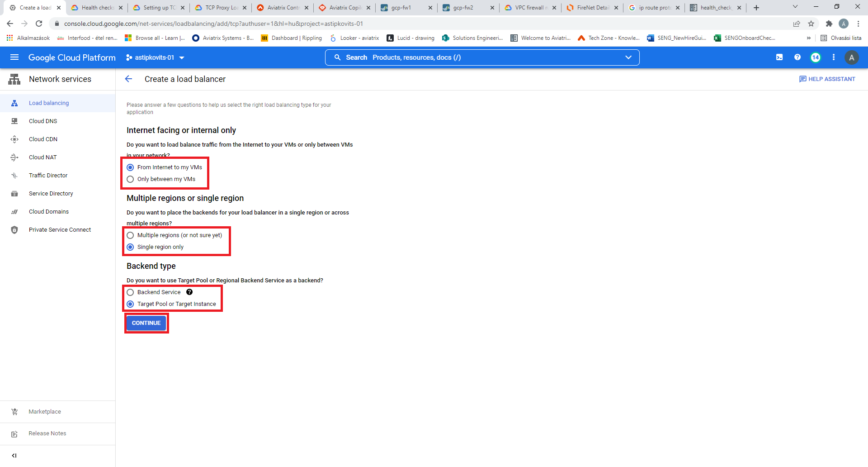The width and height of the screenshot is (868, 467).
Task: Expand the astipkovits-01 project selector
Action: 156,57
